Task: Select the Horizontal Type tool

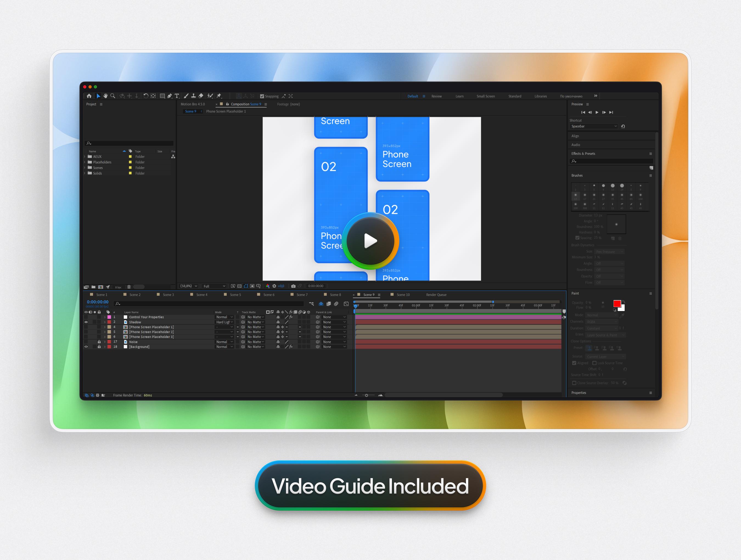Action: coord(177,96)
